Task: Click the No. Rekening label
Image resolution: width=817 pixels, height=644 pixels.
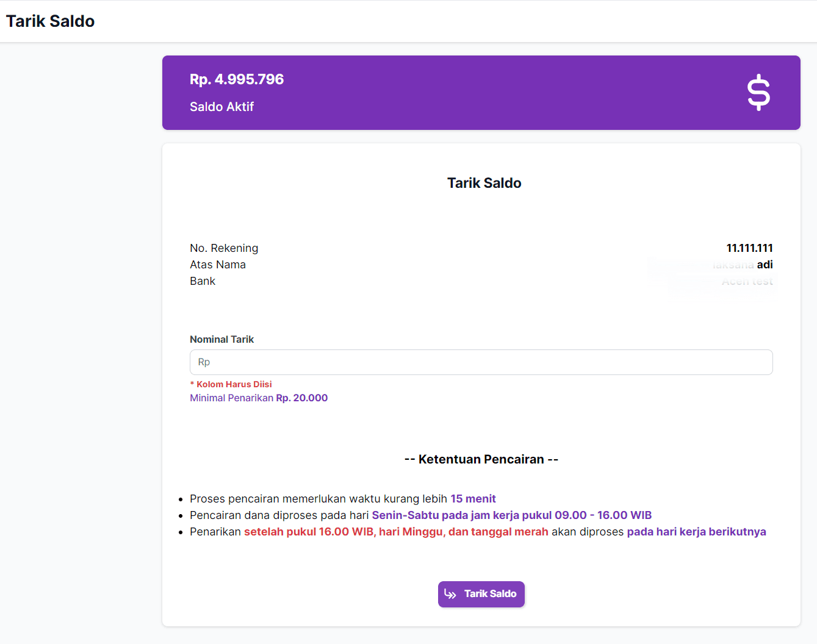Action: pos(224,248)
